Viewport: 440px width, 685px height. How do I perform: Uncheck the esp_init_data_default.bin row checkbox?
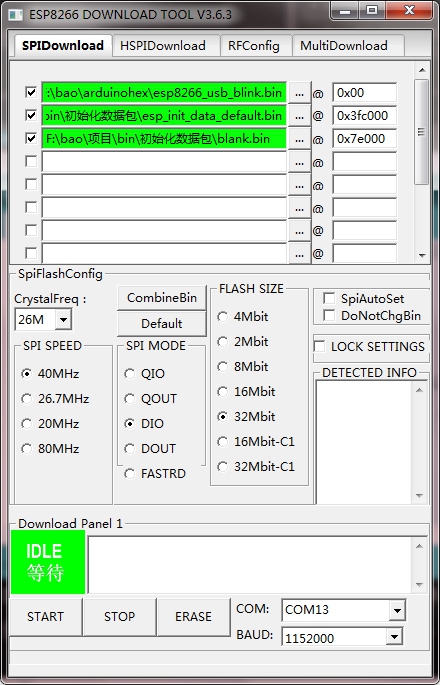31,115
